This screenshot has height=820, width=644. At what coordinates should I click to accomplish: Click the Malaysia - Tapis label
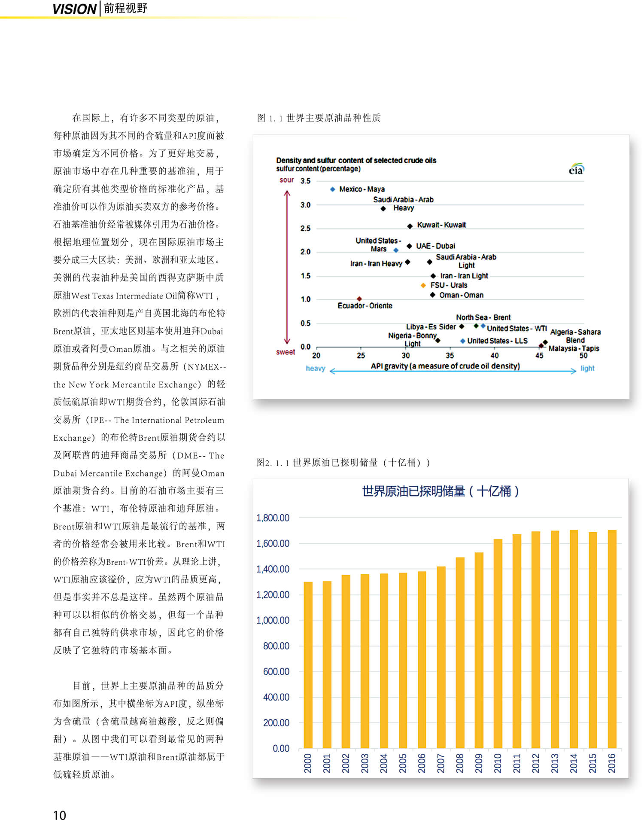(x=574, y=348)
